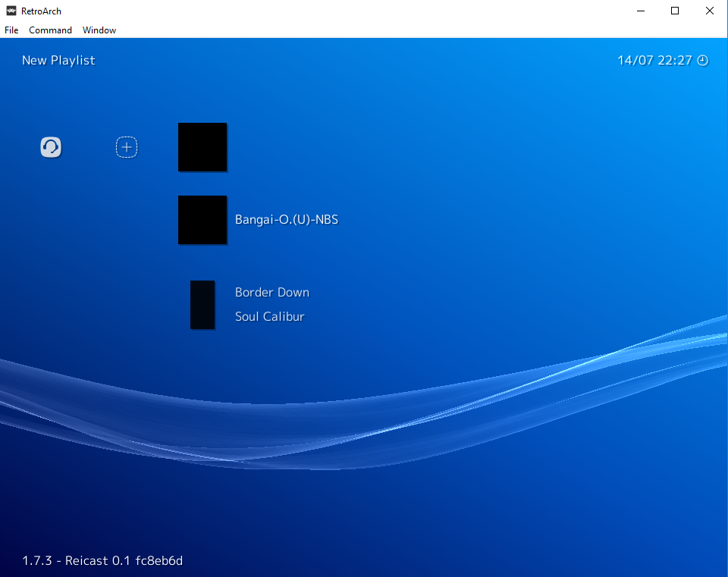Image resolution: width=728 pixels, height=577 pixels.
Task: Minimize the RetroArch window
Action: pos(641,11)
